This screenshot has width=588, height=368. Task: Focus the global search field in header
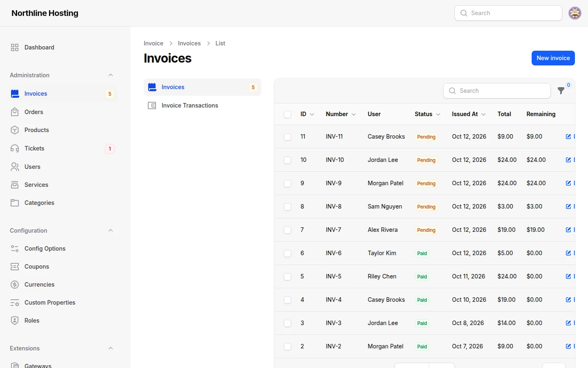coord(508,13)
